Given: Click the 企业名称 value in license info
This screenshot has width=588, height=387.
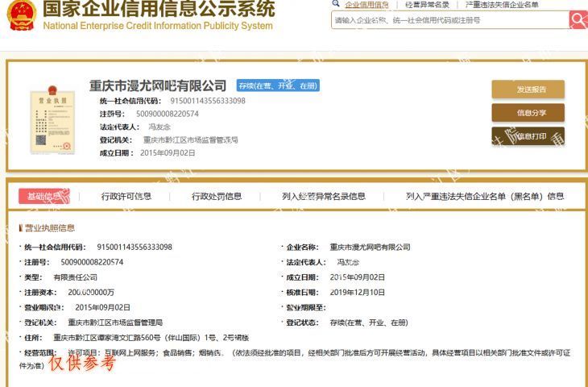Looking at the screenshot, I should pyautogui.click(x=371, y=247).
